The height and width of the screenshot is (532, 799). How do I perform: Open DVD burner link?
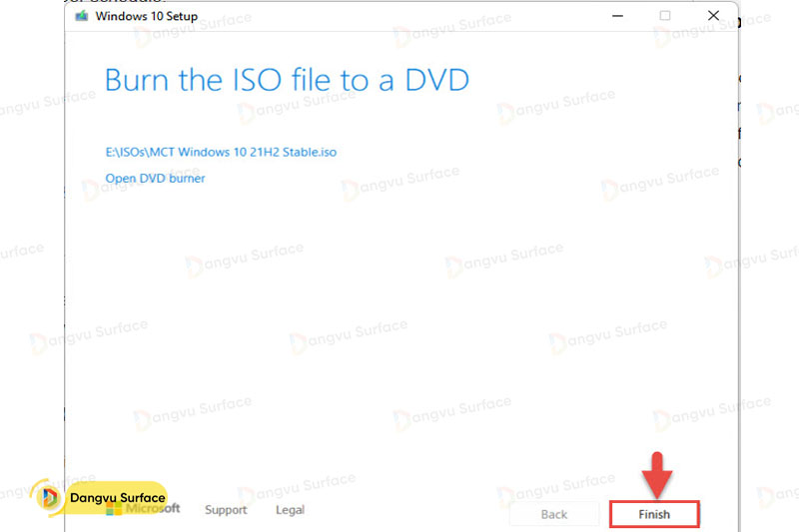(x=155, y=179)
